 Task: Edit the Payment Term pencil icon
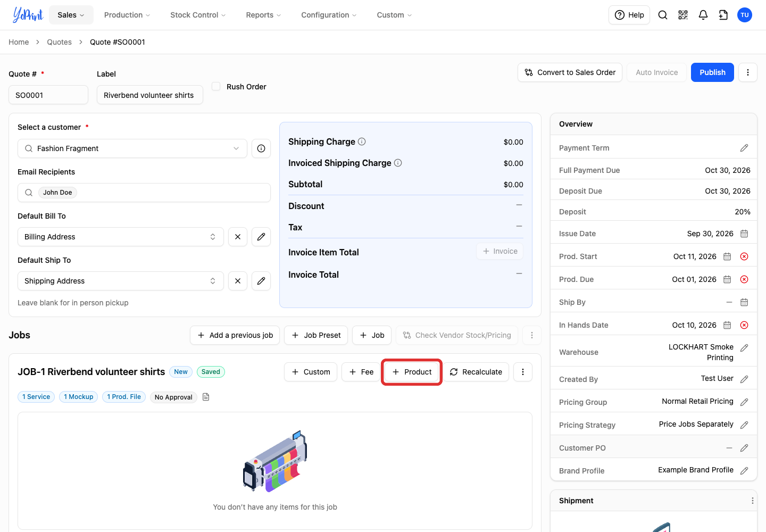pos(744,148)
